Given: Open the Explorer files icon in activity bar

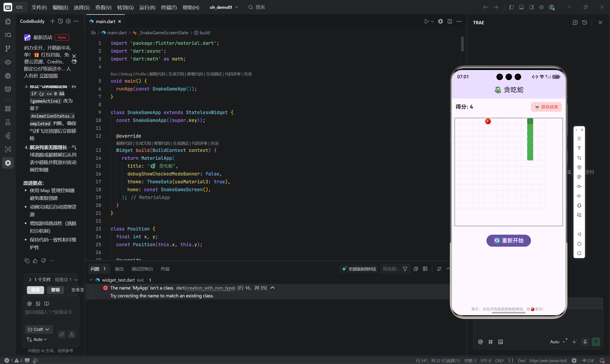Looking at the screenshot, I should pos(8,21).
